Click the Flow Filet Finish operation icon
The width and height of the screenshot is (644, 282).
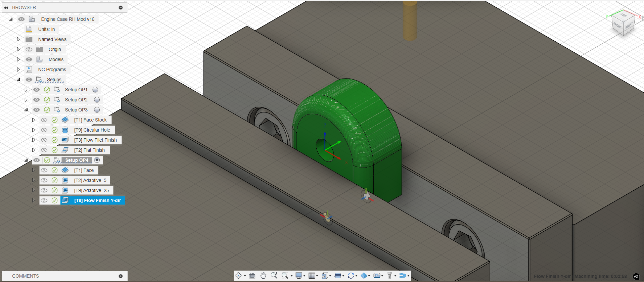click(x=65, y=140)
